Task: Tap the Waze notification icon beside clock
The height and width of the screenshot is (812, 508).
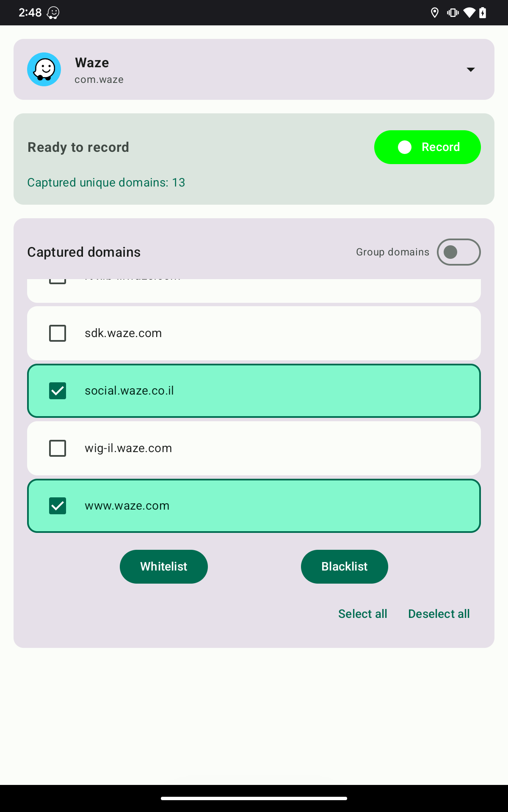Action: [53, 13]
